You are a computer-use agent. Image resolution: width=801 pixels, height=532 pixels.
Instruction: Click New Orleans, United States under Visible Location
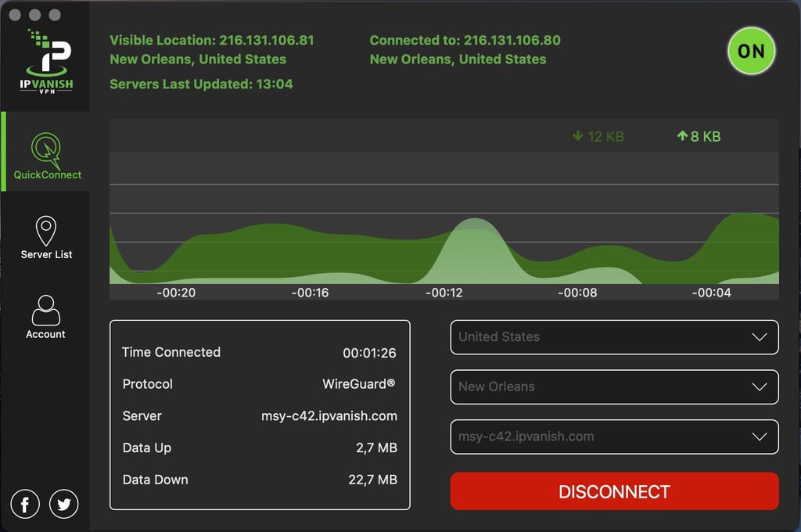click(198, 59)
